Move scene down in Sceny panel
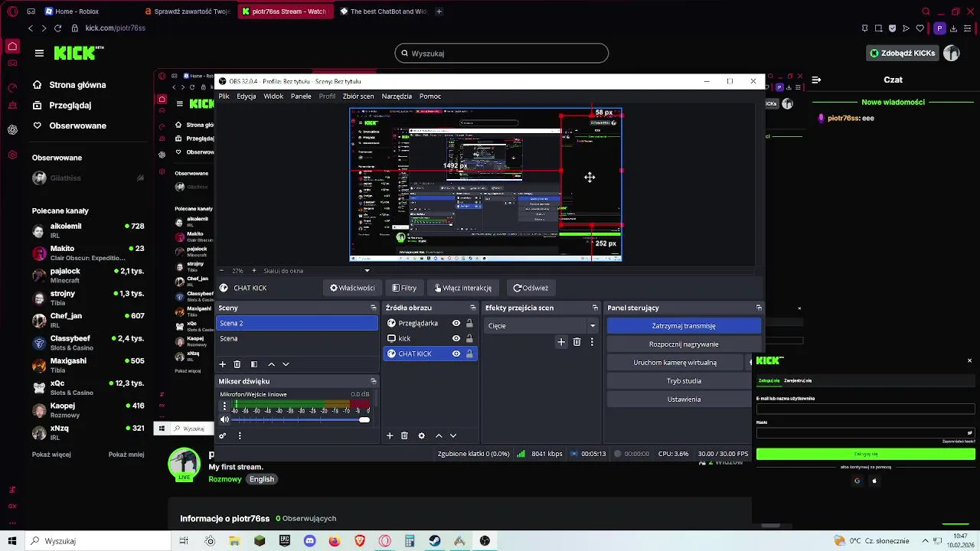 (286, 364)
